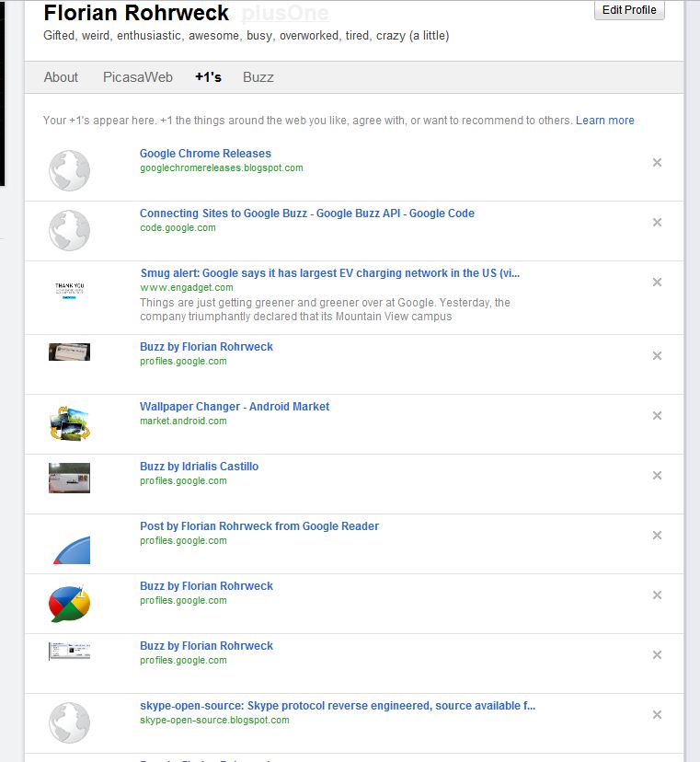Click the Thank You thumbnail of Smug alert
This screenshot has height=762, width=700.
[70, 291]
